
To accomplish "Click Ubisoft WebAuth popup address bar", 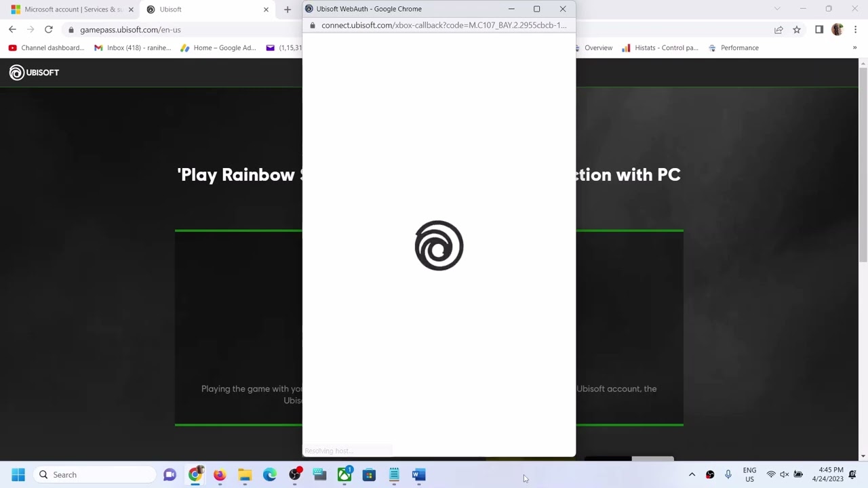I will [x=443, y=25].
